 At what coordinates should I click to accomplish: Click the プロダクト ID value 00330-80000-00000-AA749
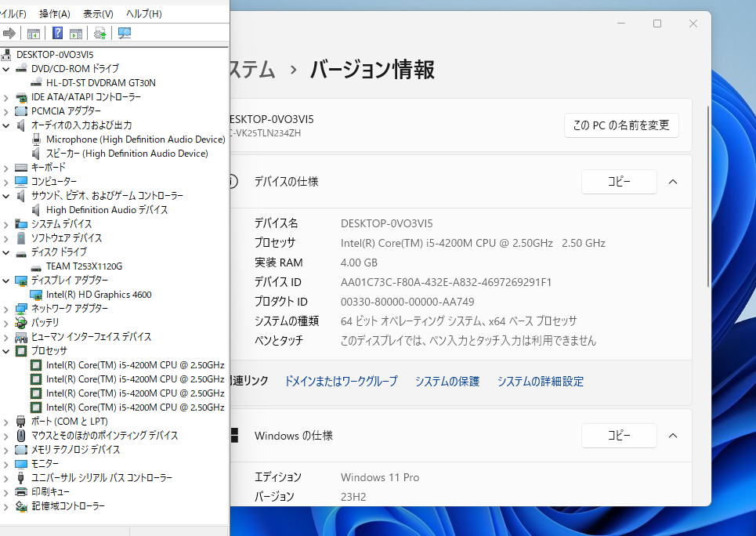407,302
